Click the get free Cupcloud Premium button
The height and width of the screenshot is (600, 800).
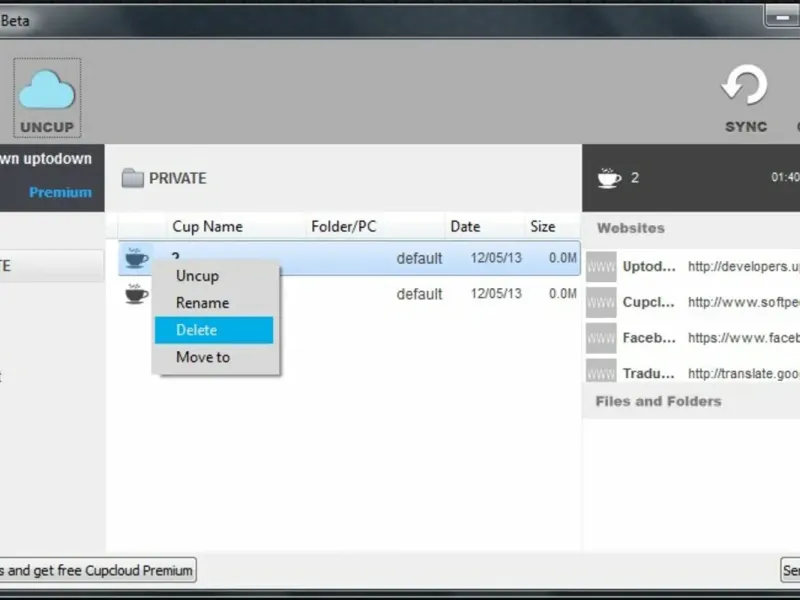97,570
